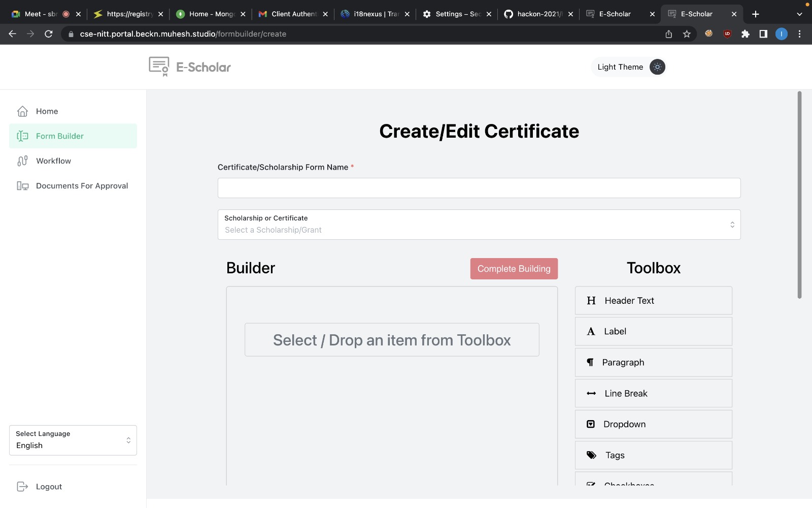Click the Line Break arrows icon
812x508 pixels.
(x=591, y=394)
